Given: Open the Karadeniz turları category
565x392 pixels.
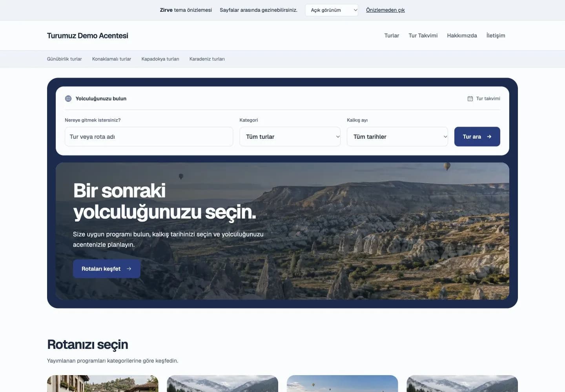Looking at the screenshot, I should point(207,59).
